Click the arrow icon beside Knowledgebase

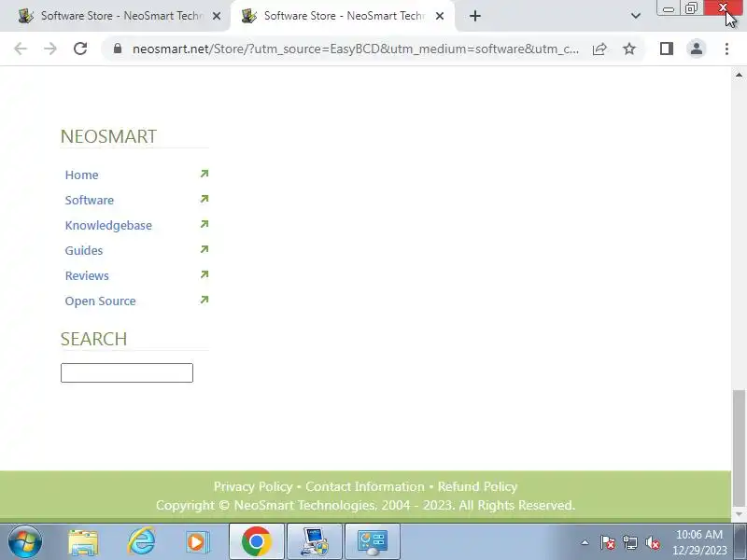point(204,224)
